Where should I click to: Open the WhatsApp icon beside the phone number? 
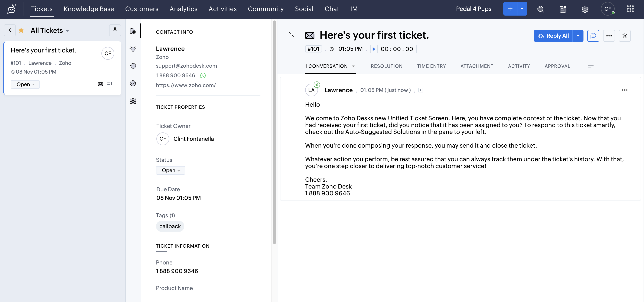click(203, 75)
